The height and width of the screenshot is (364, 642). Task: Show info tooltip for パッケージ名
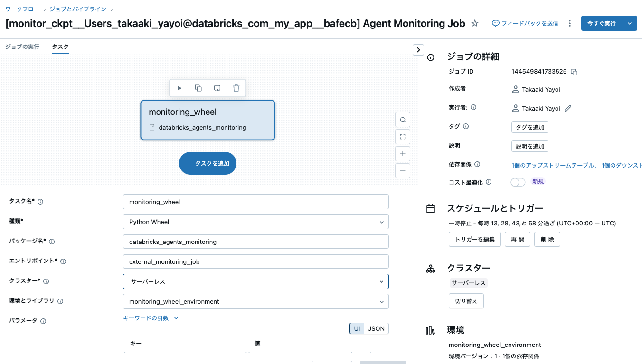(52, 242)
